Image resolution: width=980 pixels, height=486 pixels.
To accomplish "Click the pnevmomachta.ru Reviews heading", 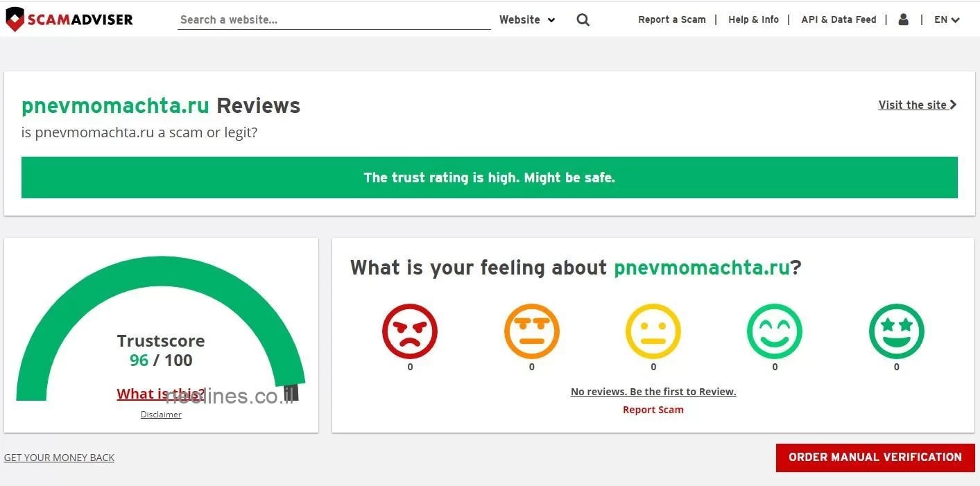I will (x=161, y=105).
